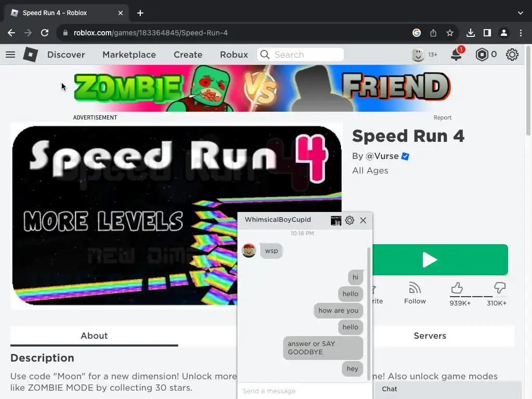Image resolution: width=532 pixels, height=399 pixels.
Task: Click the verified badge next to Vurse
Action: click(405, 156)
